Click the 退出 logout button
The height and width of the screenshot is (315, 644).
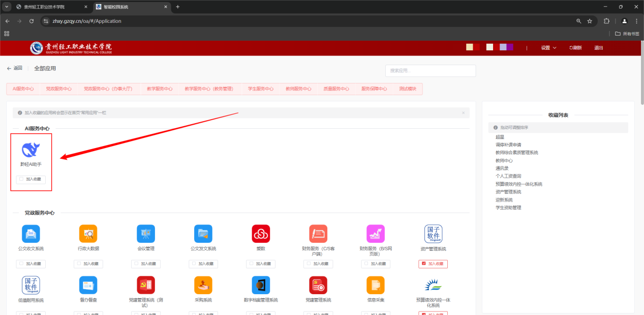(x=599, y=48)
